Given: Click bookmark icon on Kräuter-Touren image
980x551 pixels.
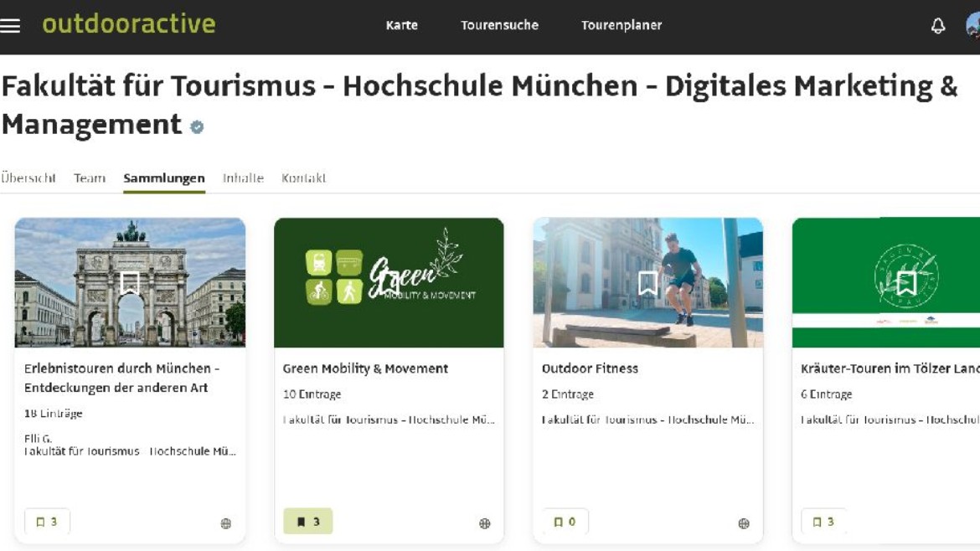Looking at the screenshot, I should (x=906, y=283).
